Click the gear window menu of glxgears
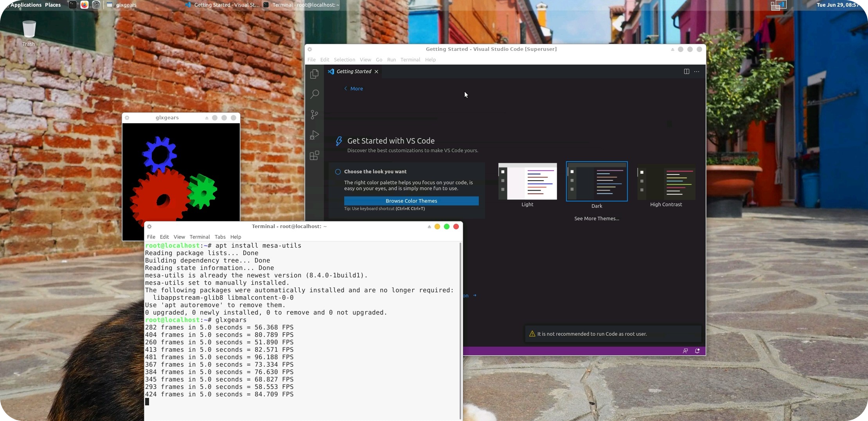868x421 pixels. (127, 118)
